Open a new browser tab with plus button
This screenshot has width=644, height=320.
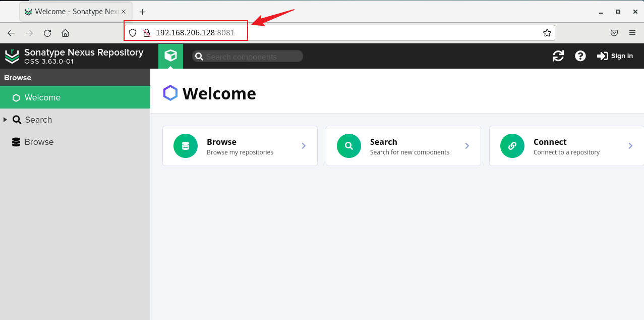142,12
